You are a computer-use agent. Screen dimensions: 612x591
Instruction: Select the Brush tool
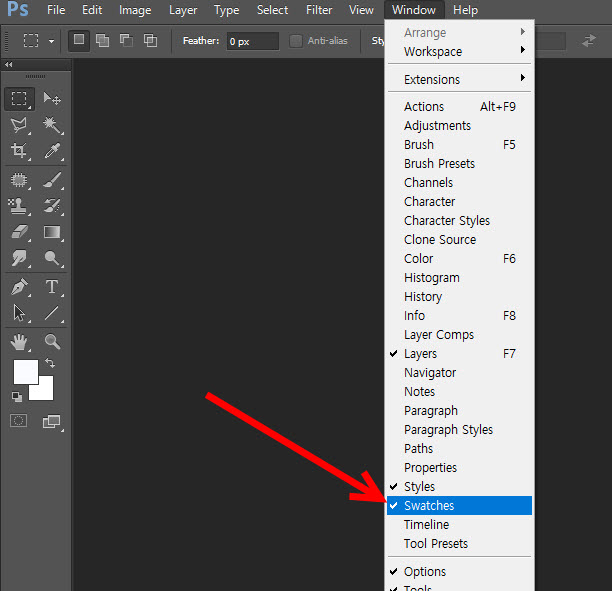tap(52, 180)
